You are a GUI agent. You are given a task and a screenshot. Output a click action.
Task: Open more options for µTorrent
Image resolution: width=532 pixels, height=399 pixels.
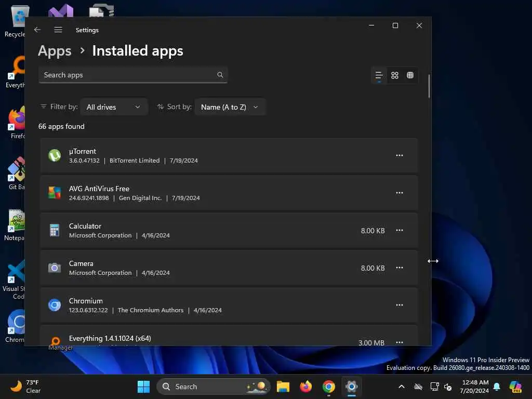[400, 156]
